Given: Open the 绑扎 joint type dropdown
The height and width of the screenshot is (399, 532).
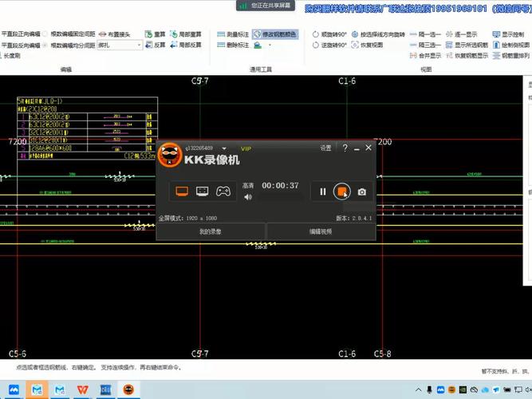Looking at the screenshot, I should 120,45.
